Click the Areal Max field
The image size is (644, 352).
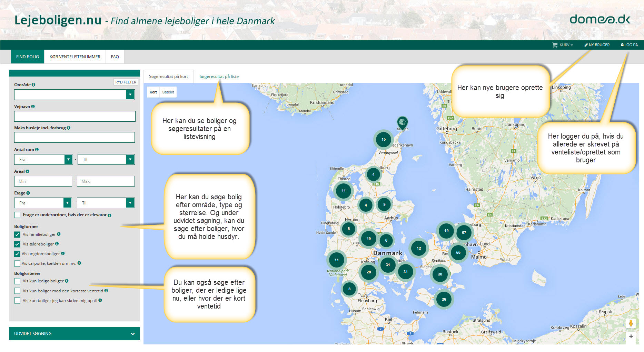click(x=106, y=181)
